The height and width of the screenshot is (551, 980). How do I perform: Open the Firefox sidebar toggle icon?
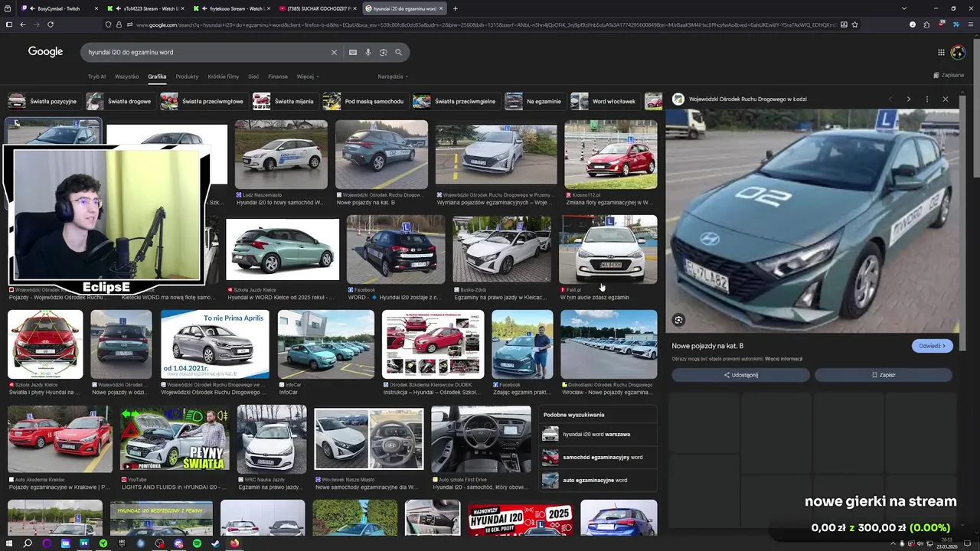tap(8, 24)
